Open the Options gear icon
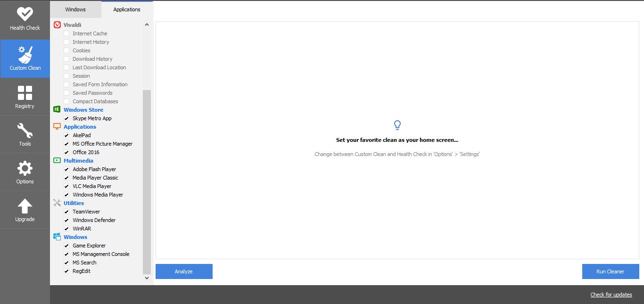644x304 pixels. coord(25,168)
